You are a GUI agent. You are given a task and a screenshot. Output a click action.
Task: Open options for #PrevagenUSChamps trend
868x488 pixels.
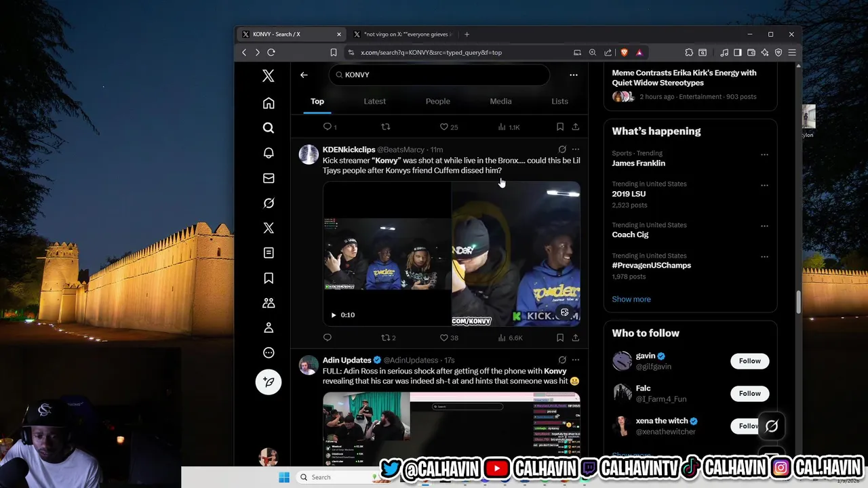coord(764,257)
